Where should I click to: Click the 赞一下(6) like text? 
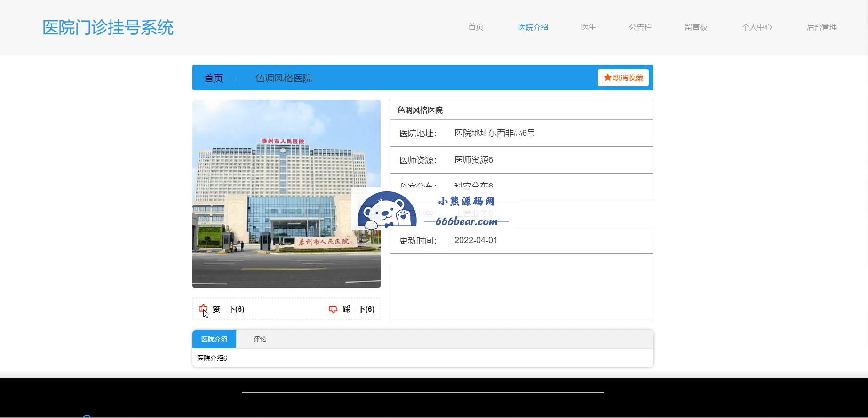[x=228, y=309]
